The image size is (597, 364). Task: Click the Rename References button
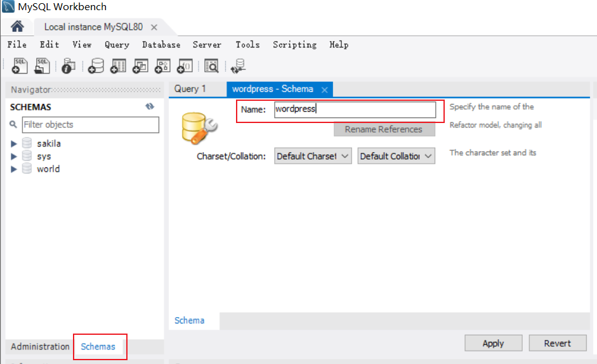(x=384, y=129)
